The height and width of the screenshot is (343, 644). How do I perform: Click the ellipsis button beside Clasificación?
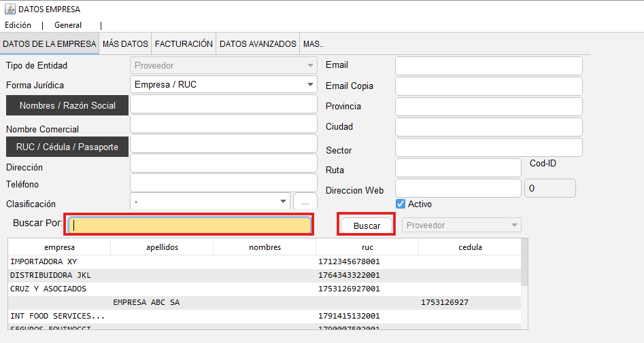(305, 202)
